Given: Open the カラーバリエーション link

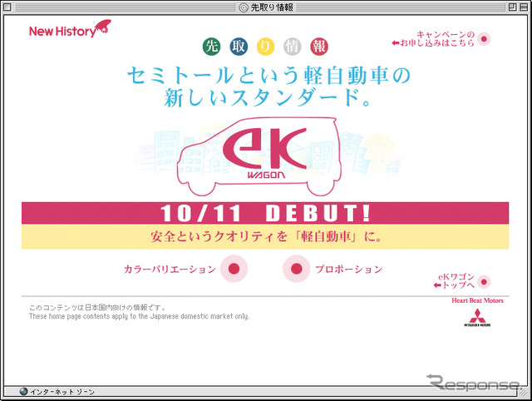Looking at the screenshot, I should [170, 270].
